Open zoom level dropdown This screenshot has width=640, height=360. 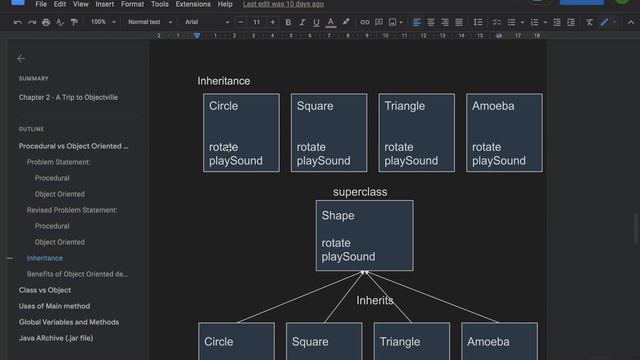[102, 22]
